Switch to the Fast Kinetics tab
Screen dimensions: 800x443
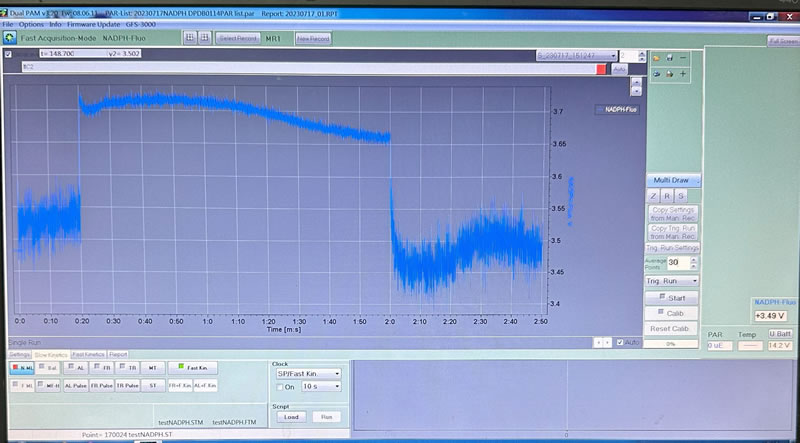(87, 354)
